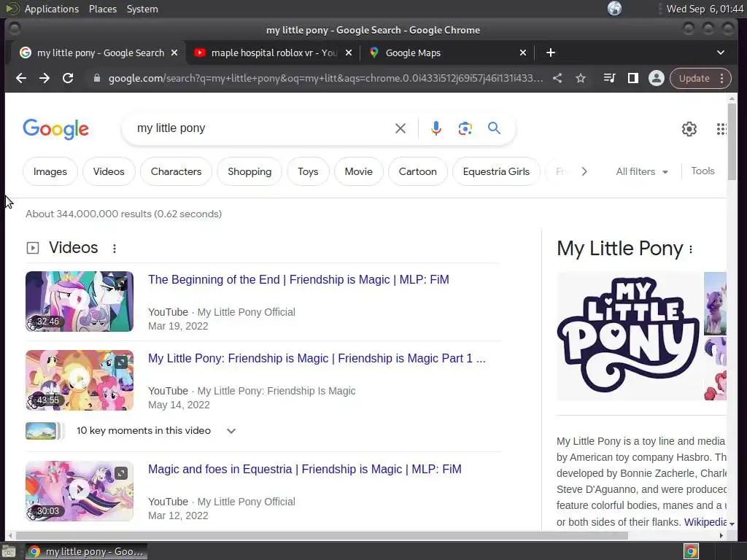The width and height of the screenshot is (747, 560).
Task: Click the show desktop icon in taskbar
Action: tap(9, 551)
